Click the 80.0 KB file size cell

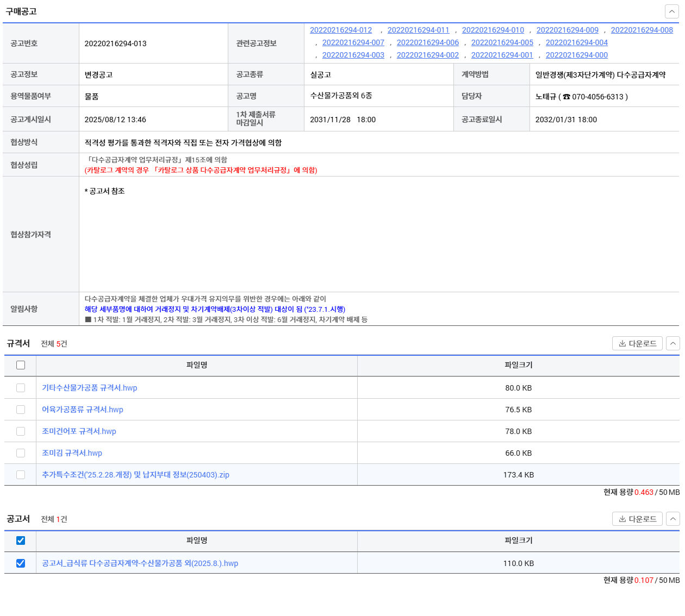click(519, 388)
